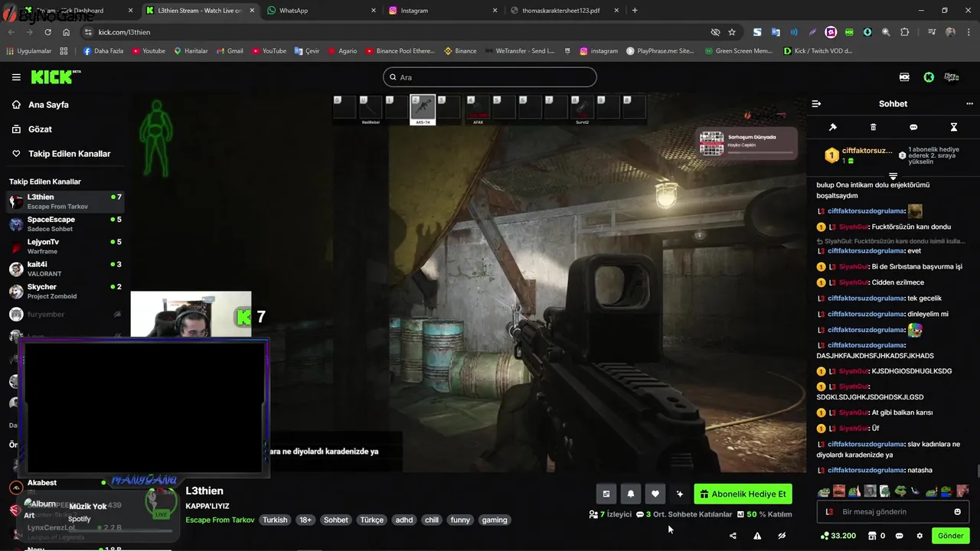Select the LejyonTv channel in sidebar
The width and height of the screenshot is (980, 551).
click(65, 246)
